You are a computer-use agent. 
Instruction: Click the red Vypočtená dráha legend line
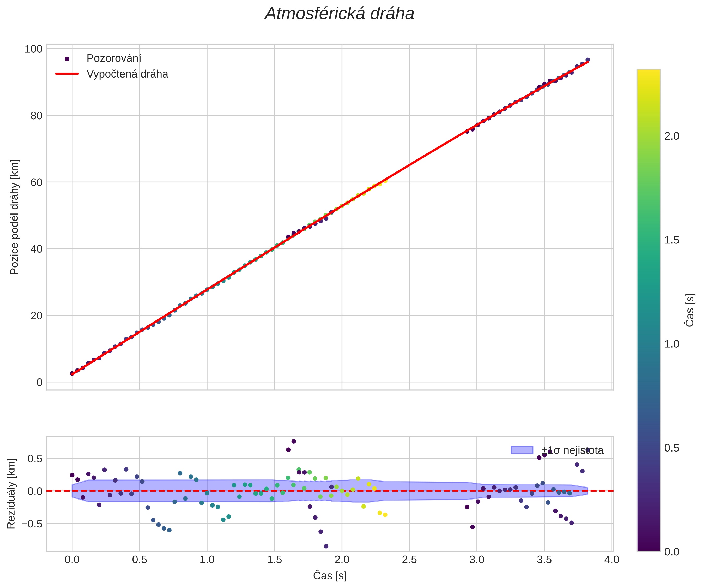pos(67,74)
